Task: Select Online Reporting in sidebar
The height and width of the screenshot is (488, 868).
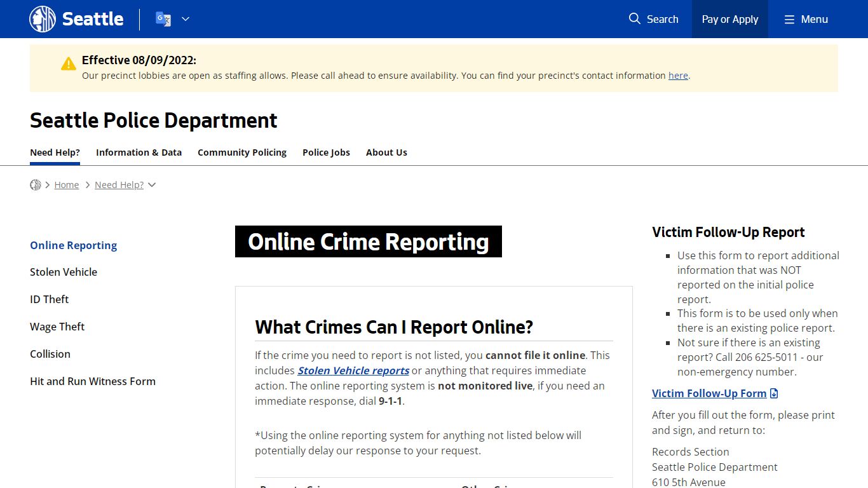Action: tap(74, 245)
